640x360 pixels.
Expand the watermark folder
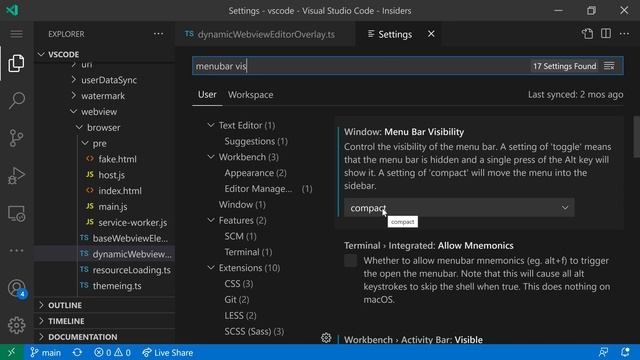(x=73, y=96)
